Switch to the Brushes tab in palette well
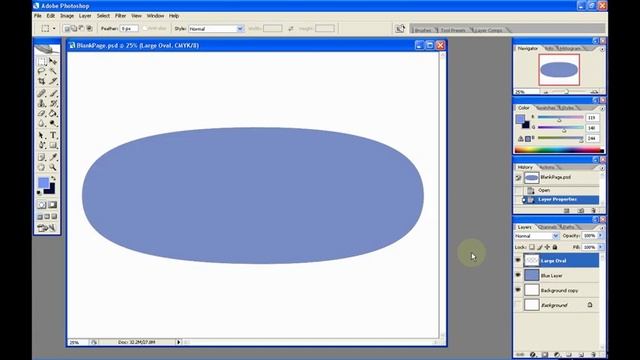Image resolution: width=640 pixels, height=360 pixels. tap(423, 30)
